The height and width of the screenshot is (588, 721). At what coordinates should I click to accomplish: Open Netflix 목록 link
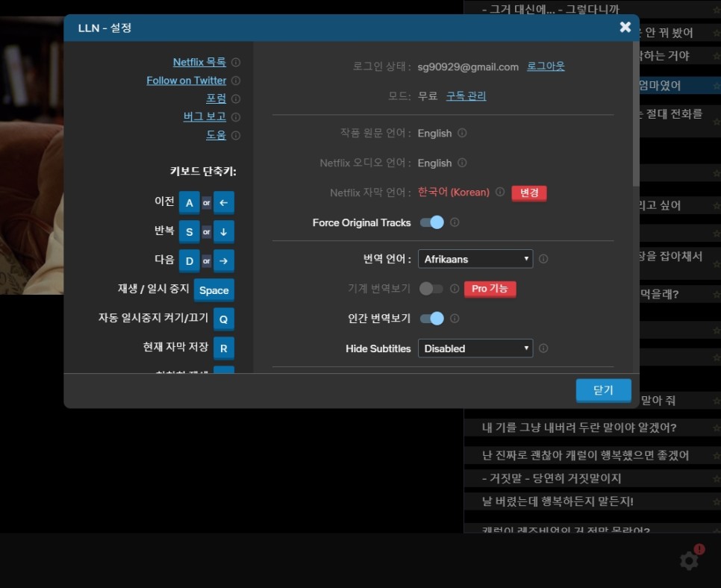point(199,62)
